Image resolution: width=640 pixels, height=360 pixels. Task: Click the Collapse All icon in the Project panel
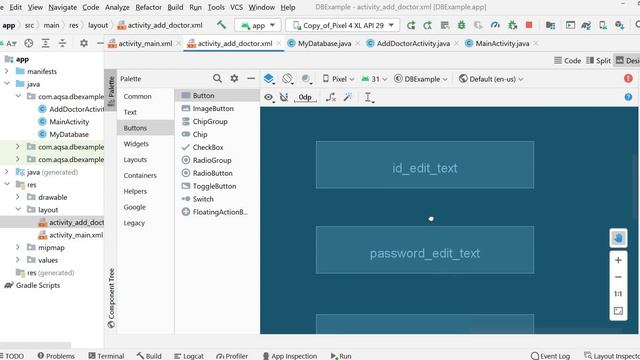coord(62,43)
